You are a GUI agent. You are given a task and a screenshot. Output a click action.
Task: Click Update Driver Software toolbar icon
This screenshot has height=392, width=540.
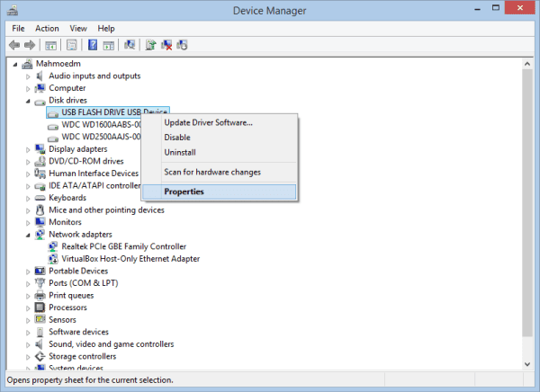click(150, 45)
